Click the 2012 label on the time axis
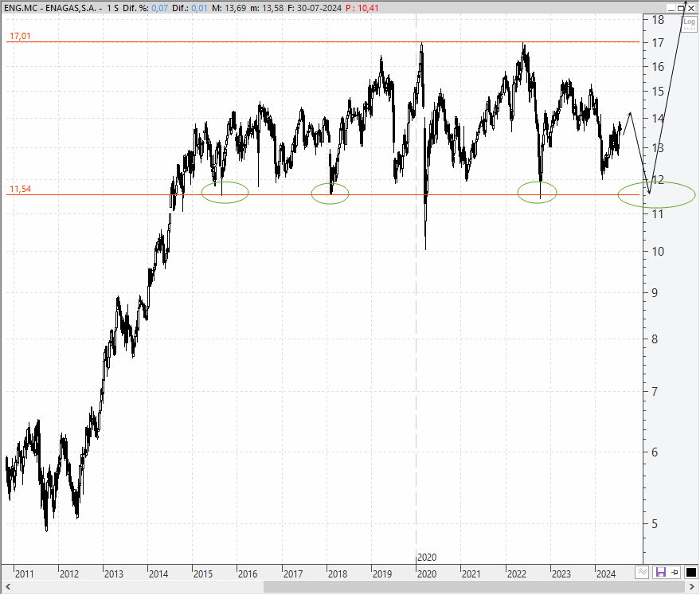The width and height of the screenshot is (700, 595). [68, 574]
